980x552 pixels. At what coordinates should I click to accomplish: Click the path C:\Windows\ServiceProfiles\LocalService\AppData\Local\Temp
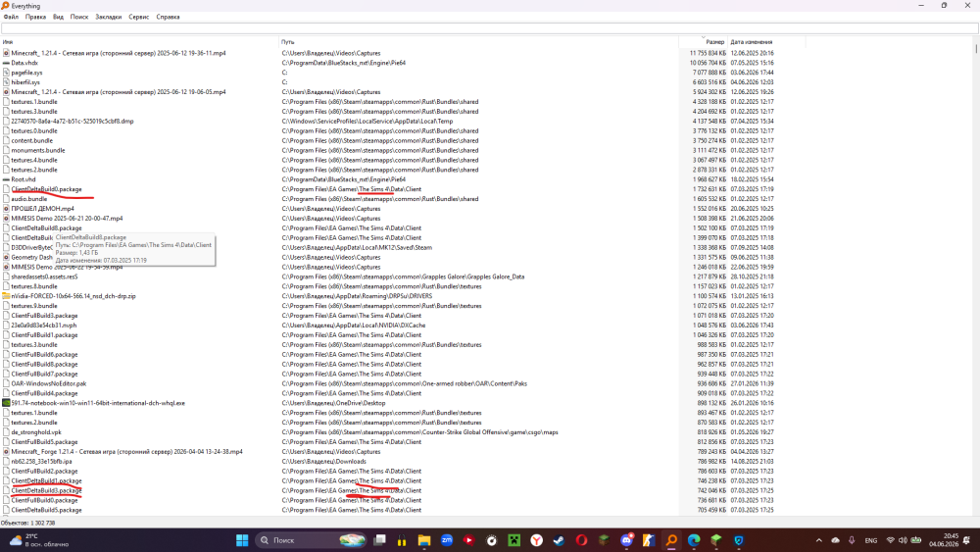coord(367,122)
